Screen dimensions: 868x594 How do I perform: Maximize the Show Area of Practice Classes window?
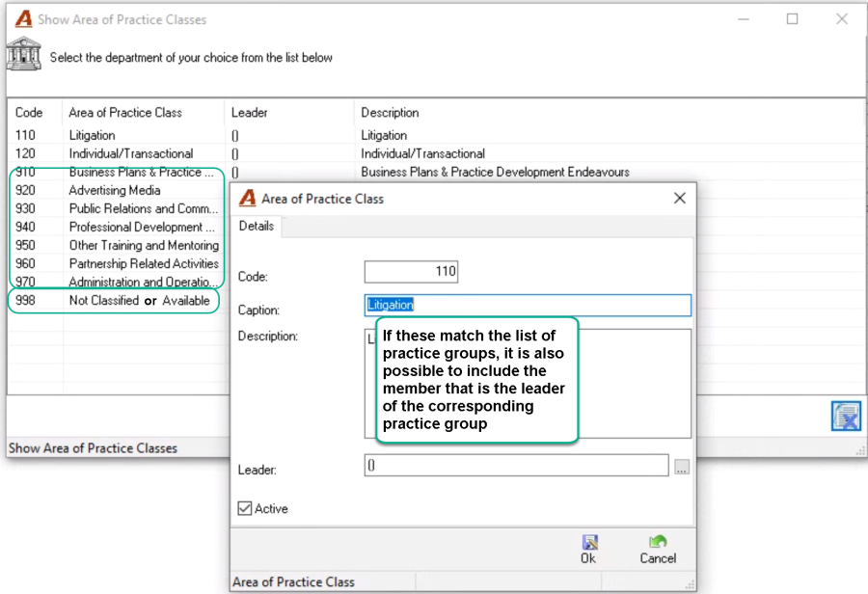pyautogui.click(x=792, y=19)
